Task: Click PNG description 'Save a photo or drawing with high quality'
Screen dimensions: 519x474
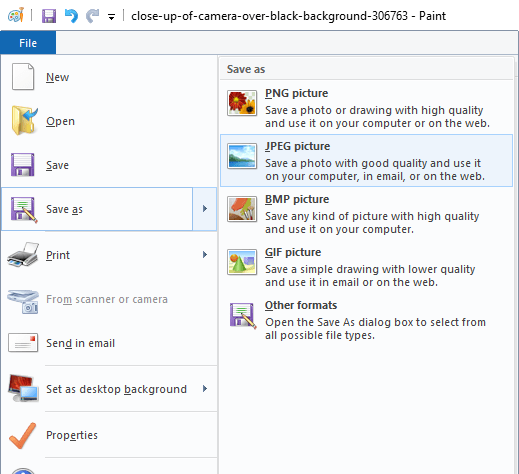Action: pyautogui.click(x=374, y=110)
